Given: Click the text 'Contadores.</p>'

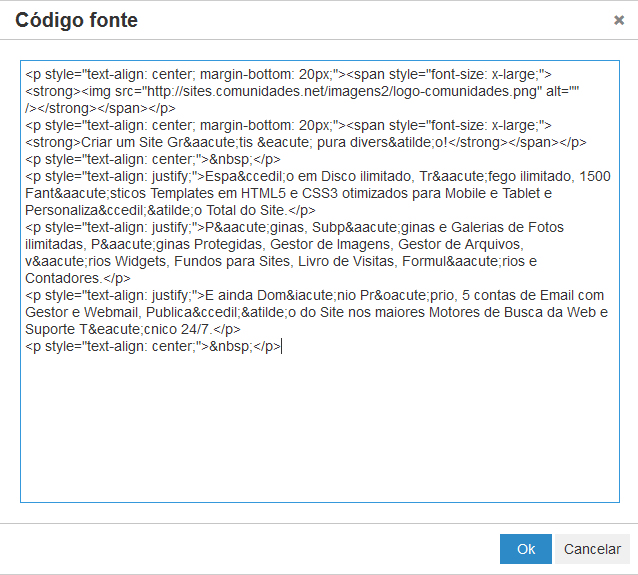Looking at the screenshot, I should click(78, 278).
